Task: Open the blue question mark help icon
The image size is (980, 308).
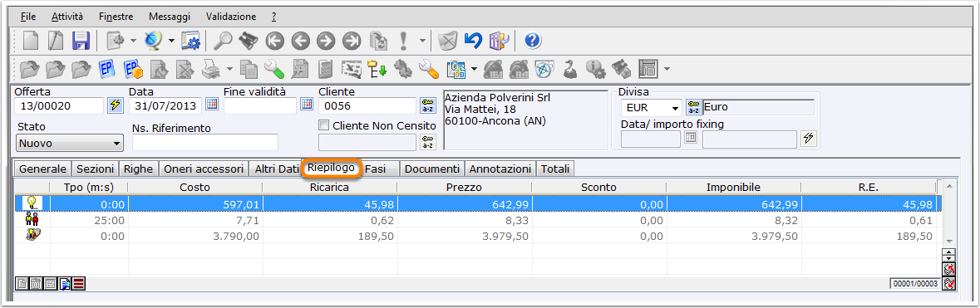Action: (532, 42)
